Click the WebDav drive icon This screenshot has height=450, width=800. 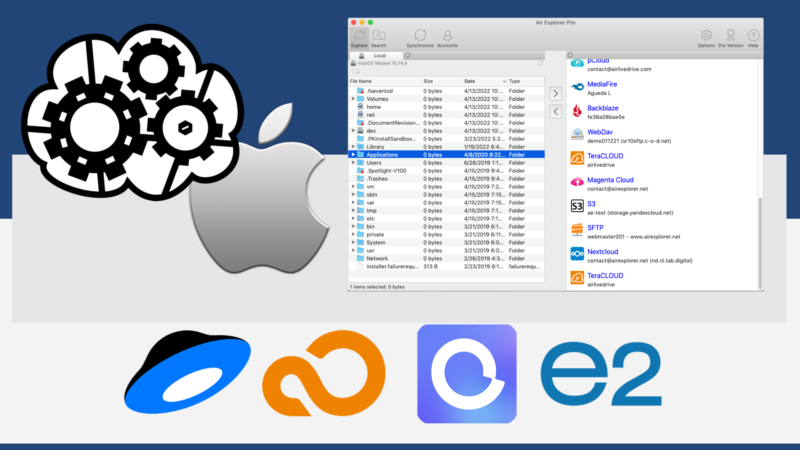point(577,135)
